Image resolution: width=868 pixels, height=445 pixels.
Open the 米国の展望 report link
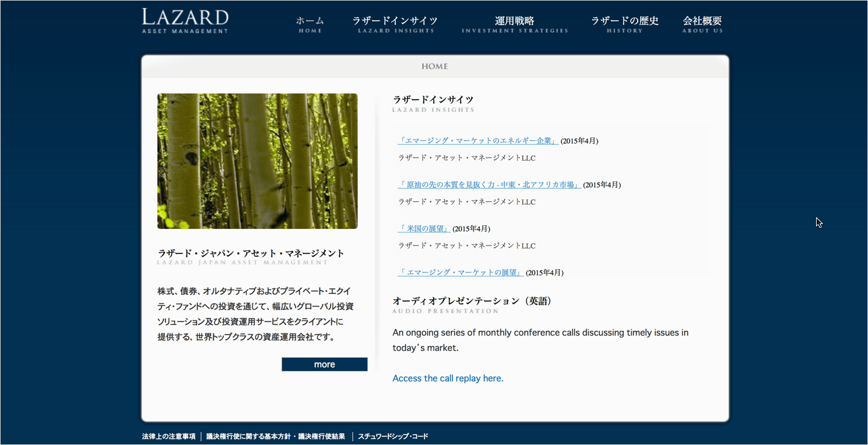coord(424,228)
